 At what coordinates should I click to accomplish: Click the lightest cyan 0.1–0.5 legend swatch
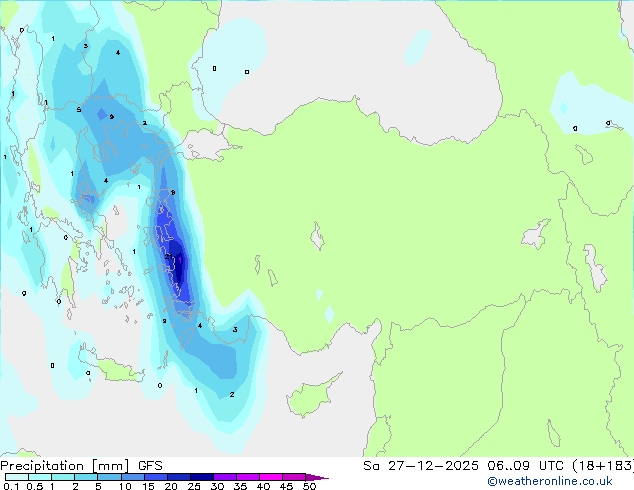(x=17, y=477)
